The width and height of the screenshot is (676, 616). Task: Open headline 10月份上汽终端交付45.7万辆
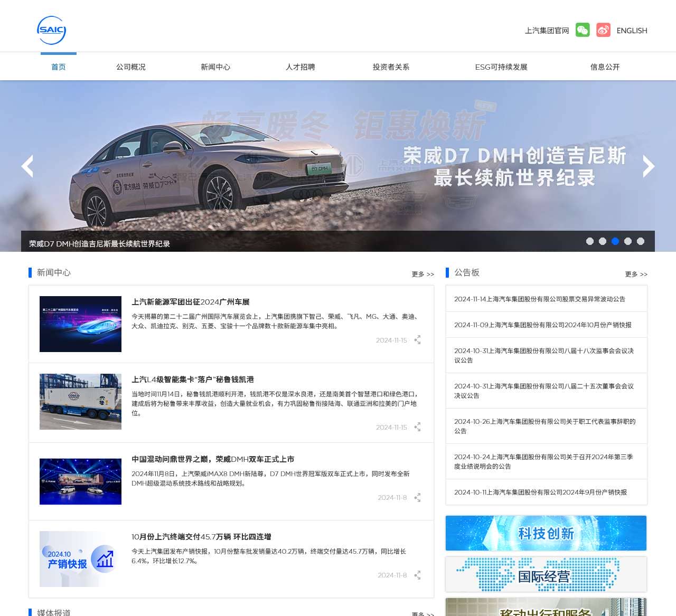point(201,537)
